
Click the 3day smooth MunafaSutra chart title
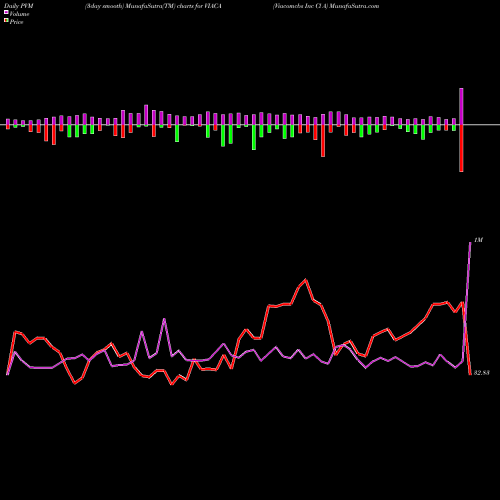pyautogui.click(x=153, y=6)
